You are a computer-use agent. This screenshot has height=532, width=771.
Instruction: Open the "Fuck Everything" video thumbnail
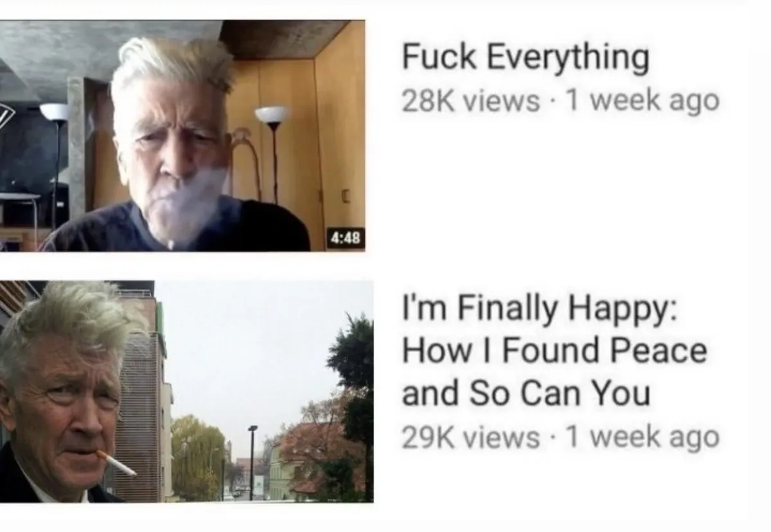click(182, 136)
